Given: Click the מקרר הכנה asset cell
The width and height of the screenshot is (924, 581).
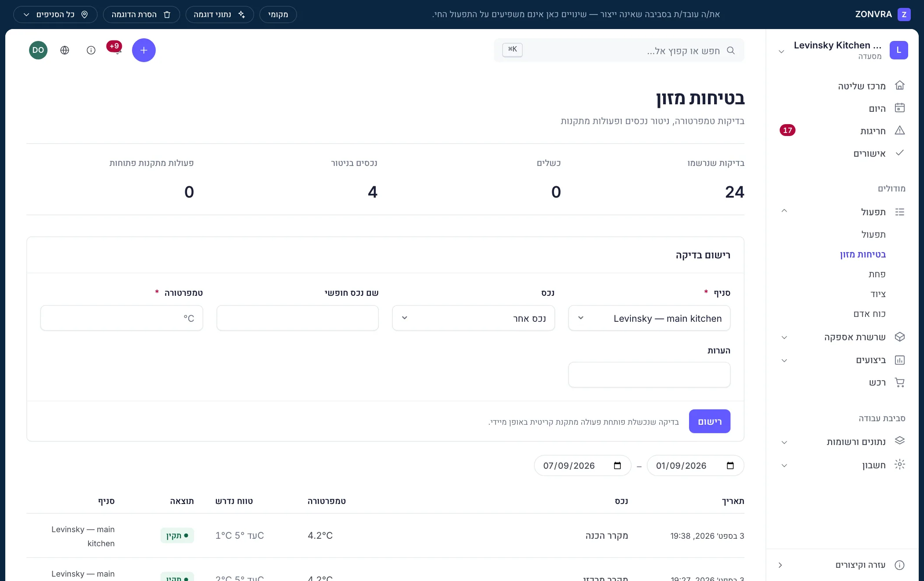Looking at the screenshot, I should (x=607, y=536).
